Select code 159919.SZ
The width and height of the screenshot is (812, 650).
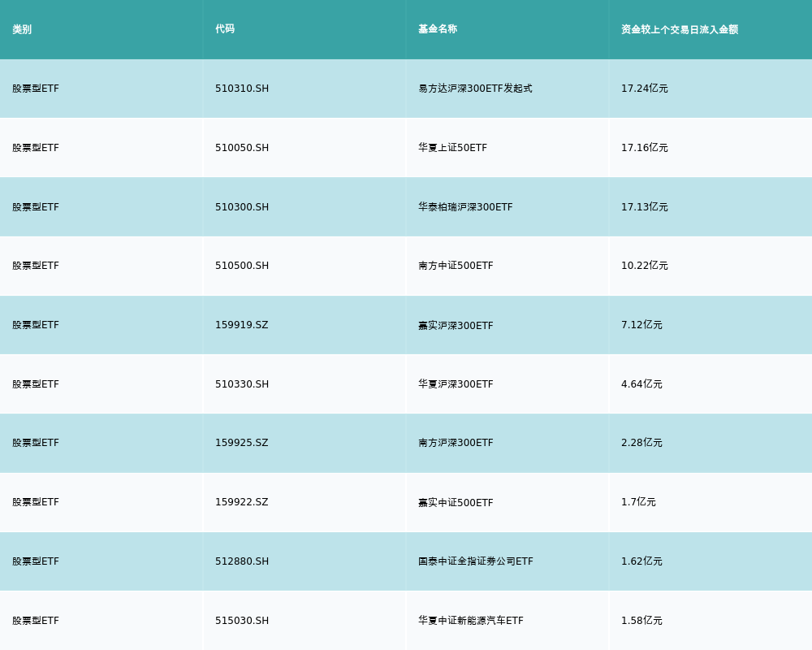[242, 325]
